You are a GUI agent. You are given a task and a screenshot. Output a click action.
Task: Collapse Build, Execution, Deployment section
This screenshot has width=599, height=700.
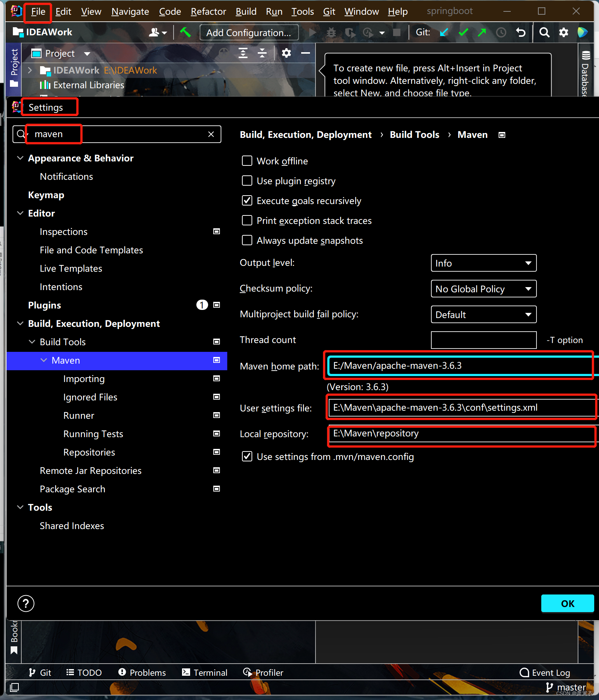pyautogui.click(x=20, y=324)
